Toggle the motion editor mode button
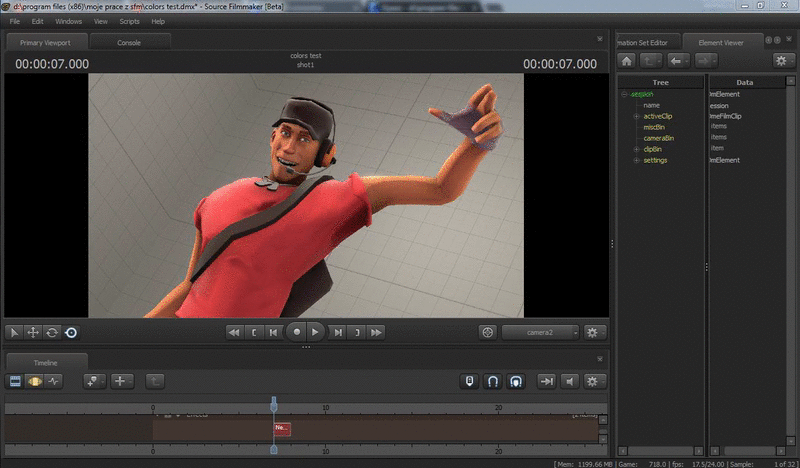Image resolution: width=800 pixels, height=468 pixels. click(x=34, y=381)
